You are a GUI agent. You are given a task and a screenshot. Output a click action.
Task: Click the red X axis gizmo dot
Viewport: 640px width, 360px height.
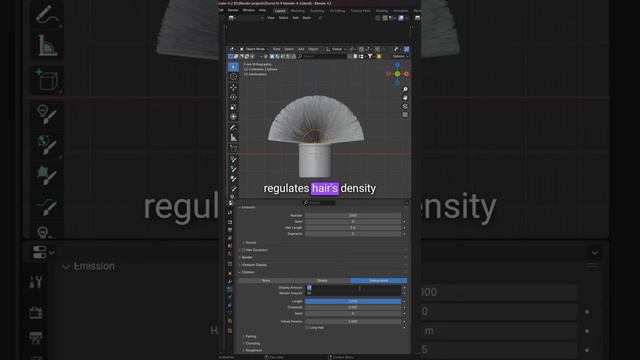coord(406,74)
